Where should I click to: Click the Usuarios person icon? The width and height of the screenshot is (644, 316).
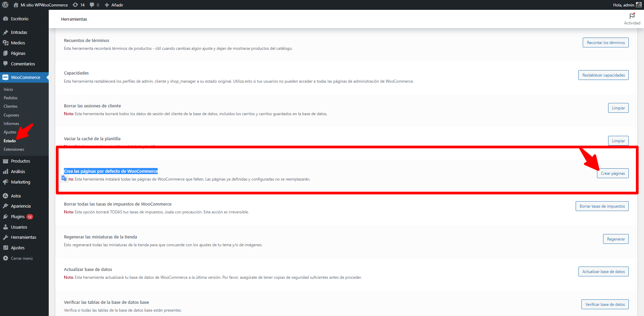coord(5,227)
